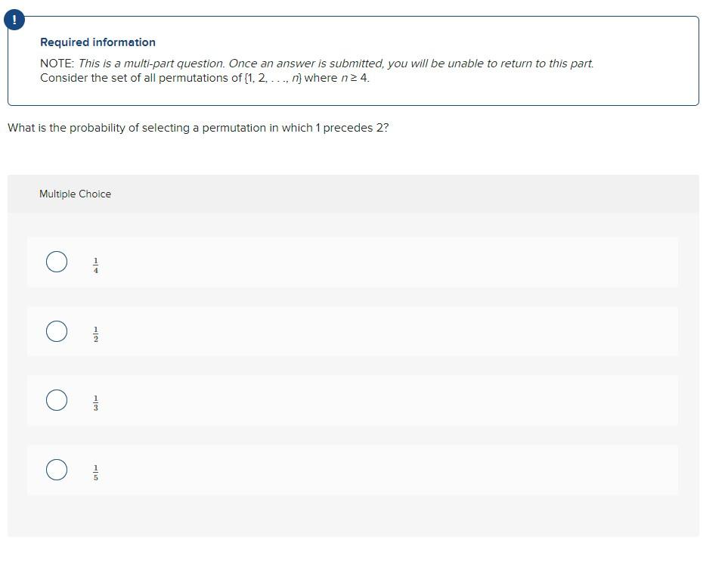Choose the answer 1/4
728x565 pixels.
click(95, 261)
